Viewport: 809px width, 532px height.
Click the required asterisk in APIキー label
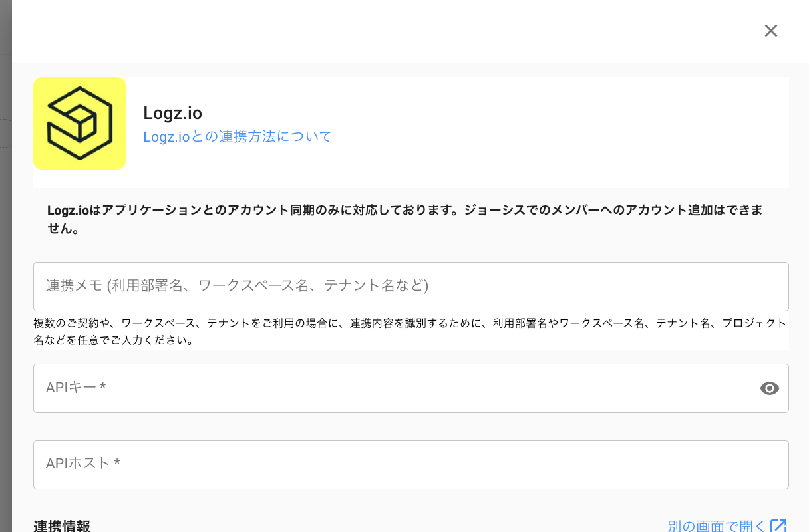tap(103, 388)
